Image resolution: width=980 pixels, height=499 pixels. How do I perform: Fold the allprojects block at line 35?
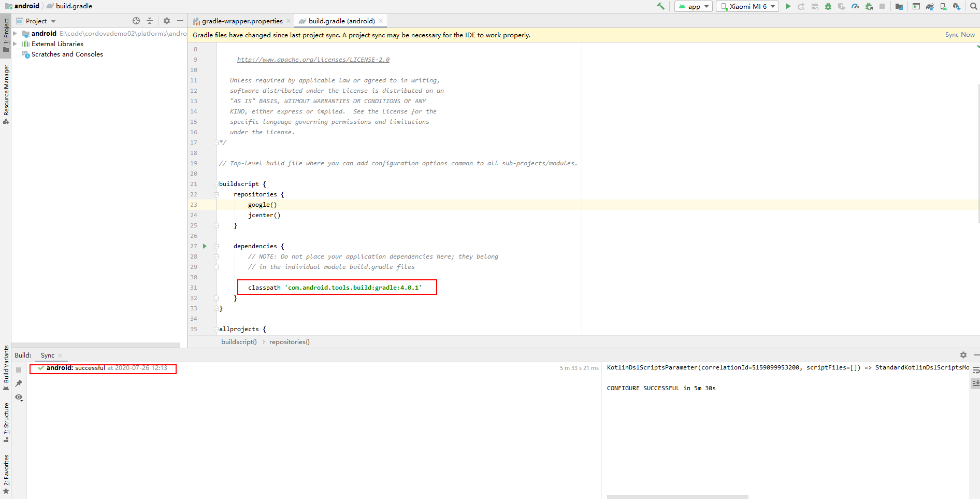pyautogui.click(x=216, y=329)
